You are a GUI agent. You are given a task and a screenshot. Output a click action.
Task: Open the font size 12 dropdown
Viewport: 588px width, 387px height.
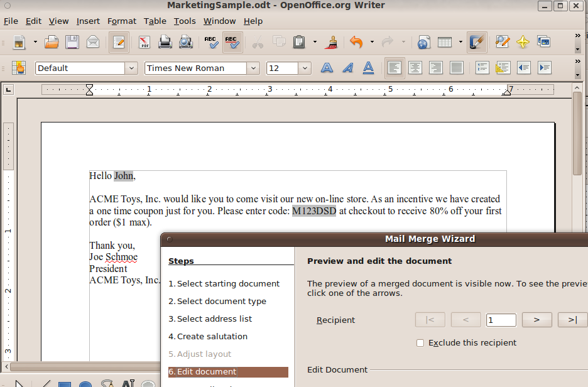(305, 68)
